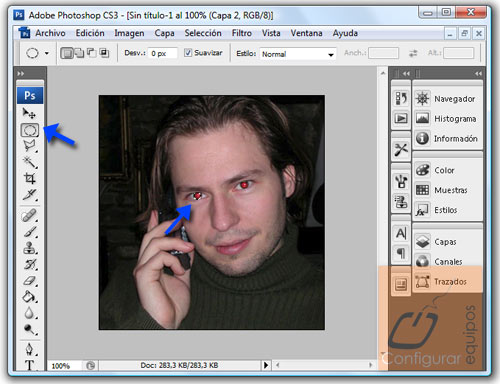Screen dimensions: 500x384
Task: Choose Subtract from selection mode button
Action: pos(91,53)
